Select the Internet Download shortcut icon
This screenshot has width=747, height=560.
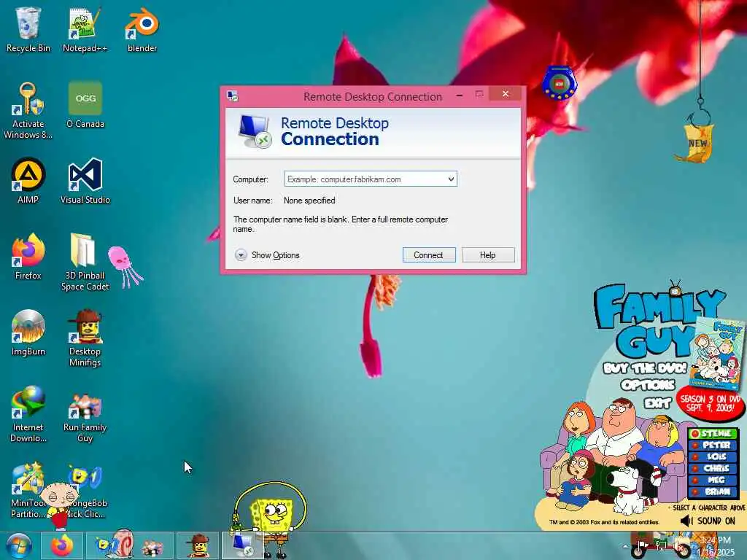28,414
